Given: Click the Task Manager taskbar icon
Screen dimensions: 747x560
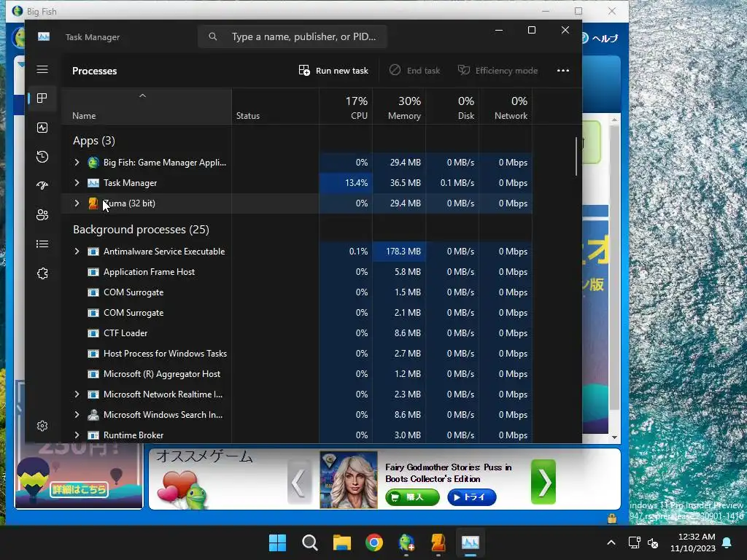Looking at the screenshot, I should 471,542.
